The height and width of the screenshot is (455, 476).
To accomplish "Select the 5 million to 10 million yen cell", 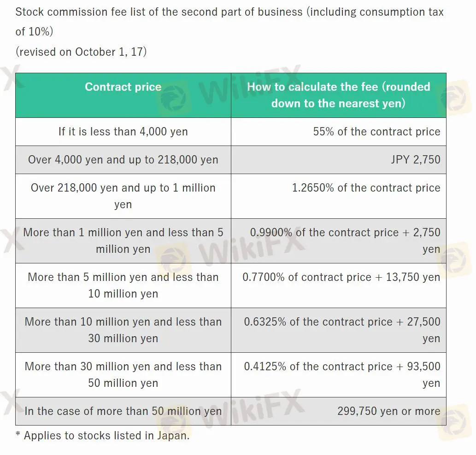I will pos(123,286).
